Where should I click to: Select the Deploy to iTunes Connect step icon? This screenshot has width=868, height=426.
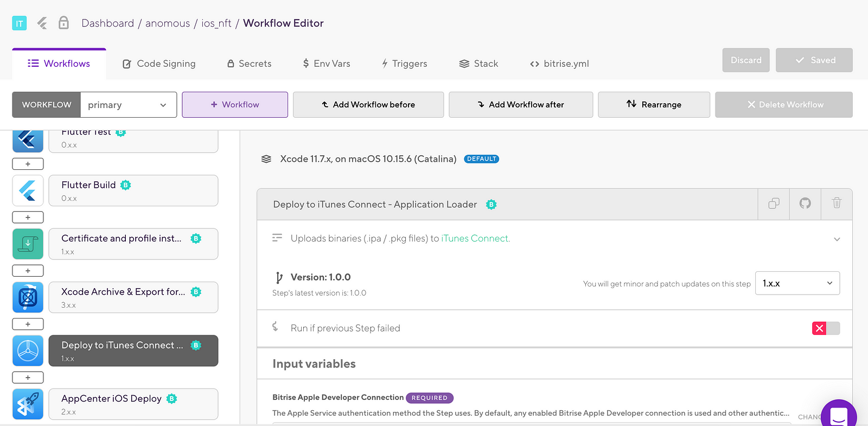click(28, 351)
